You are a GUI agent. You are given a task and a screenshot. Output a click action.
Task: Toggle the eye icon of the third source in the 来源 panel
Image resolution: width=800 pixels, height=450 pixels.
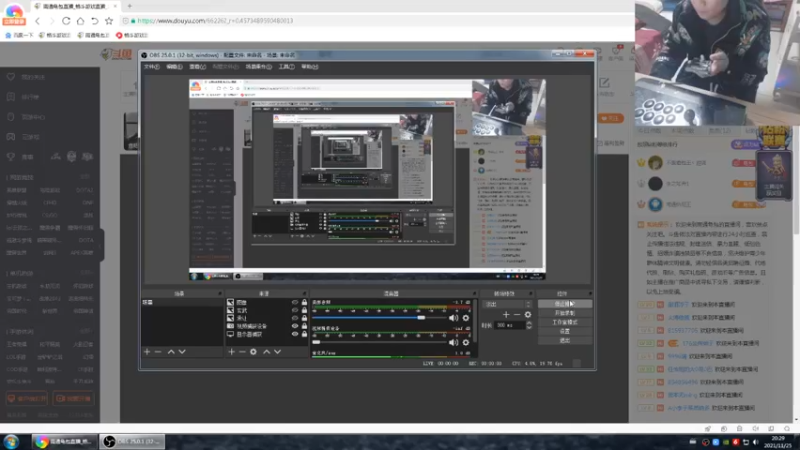pyautogui.click(x=295, y=318)
